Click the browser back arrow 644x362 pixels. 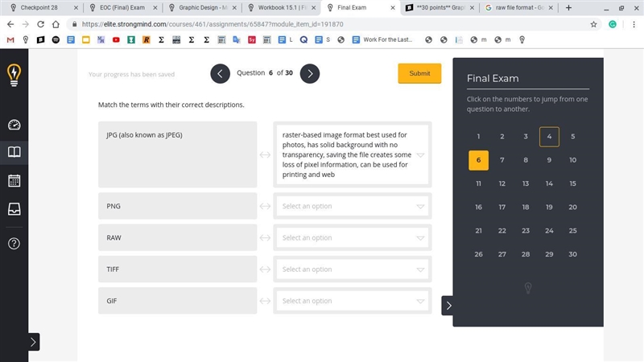point(10,24)
